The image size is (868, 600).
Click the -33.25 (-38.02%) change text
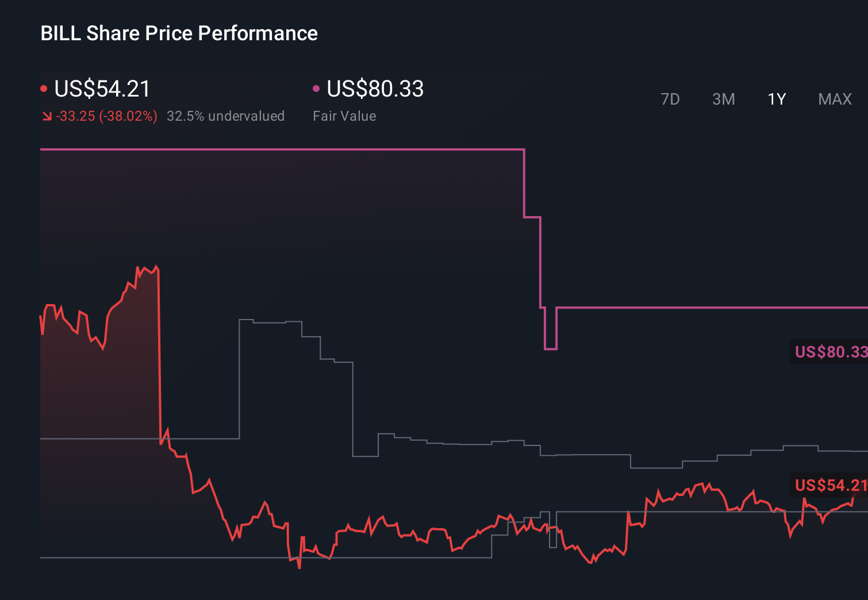pos(106,116)
